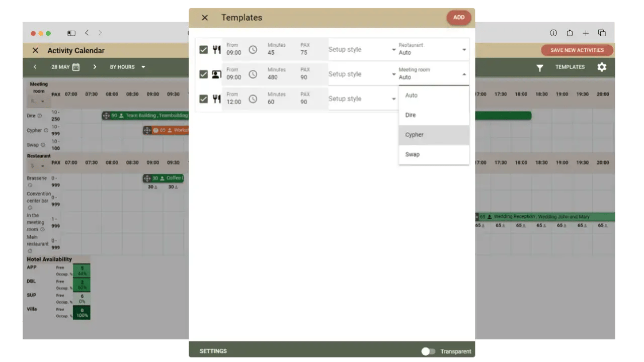
Task: Click the info icon next to Dire
Action: (x=40, y=116)
